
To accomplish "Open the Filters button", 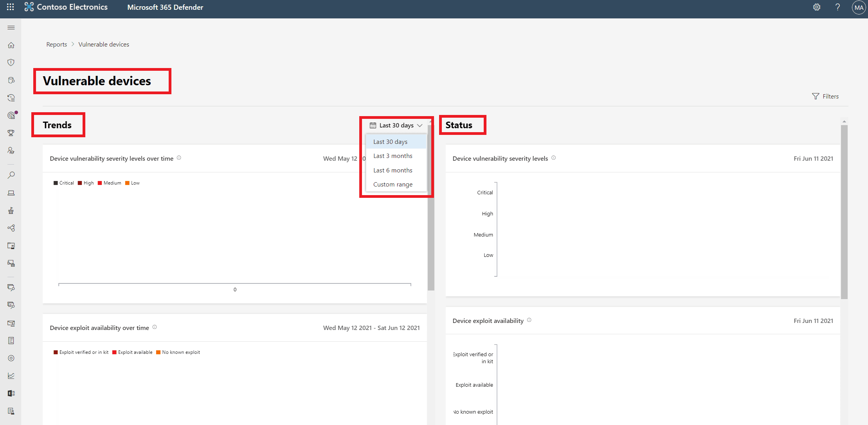I will coord(825,97).
